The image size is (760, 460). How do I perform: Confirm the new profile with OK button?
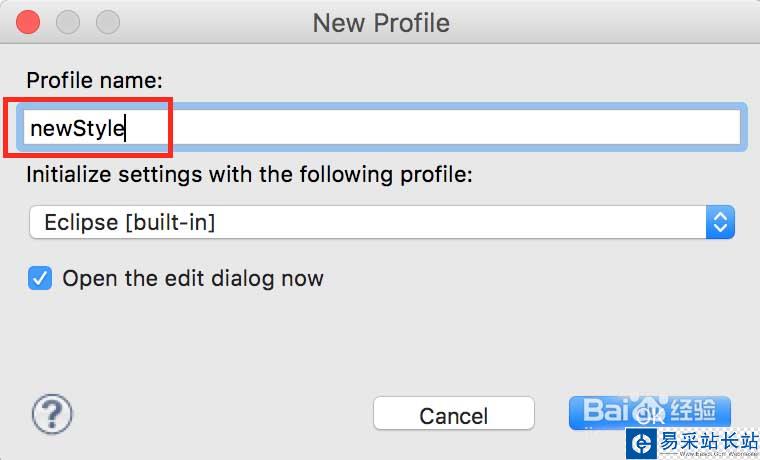(x=650, y=414)
